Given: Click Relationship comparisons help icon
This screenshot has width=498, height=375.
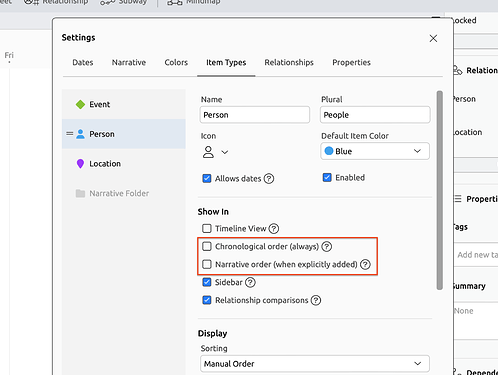Looking at the screenshot, I should coord(316,300).
